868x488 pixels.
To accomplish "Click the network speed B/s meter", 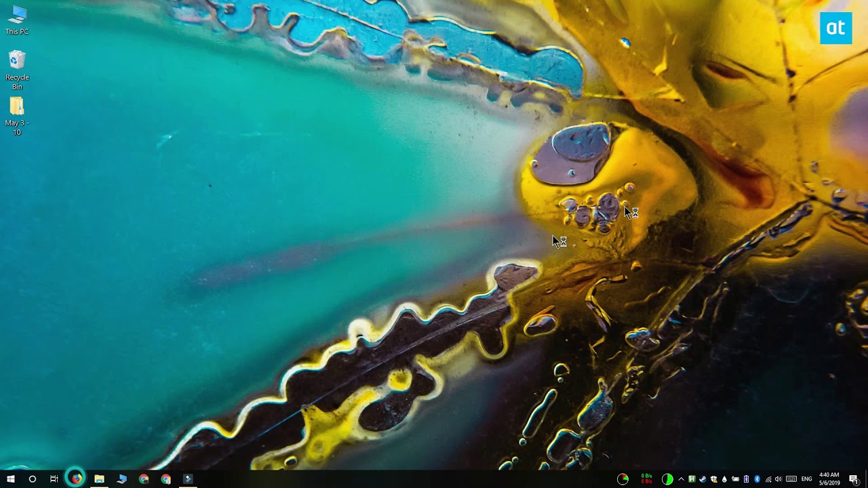I will [x=646, y=479].
